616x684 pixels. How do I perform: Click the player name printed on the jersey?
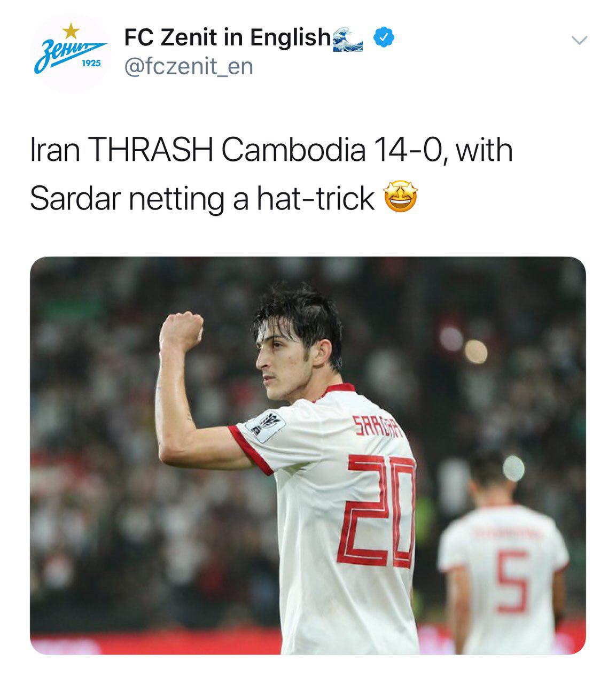coord(379,428)
